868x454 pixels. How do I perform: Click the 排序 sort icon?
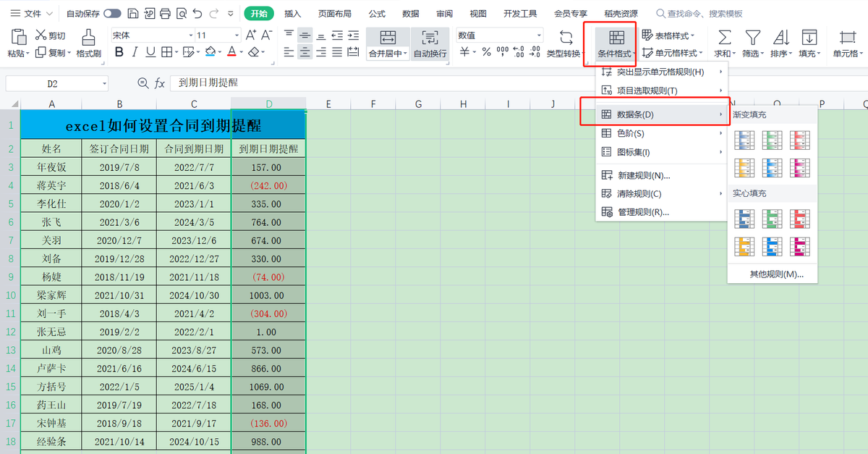click(x=781, y=38)
